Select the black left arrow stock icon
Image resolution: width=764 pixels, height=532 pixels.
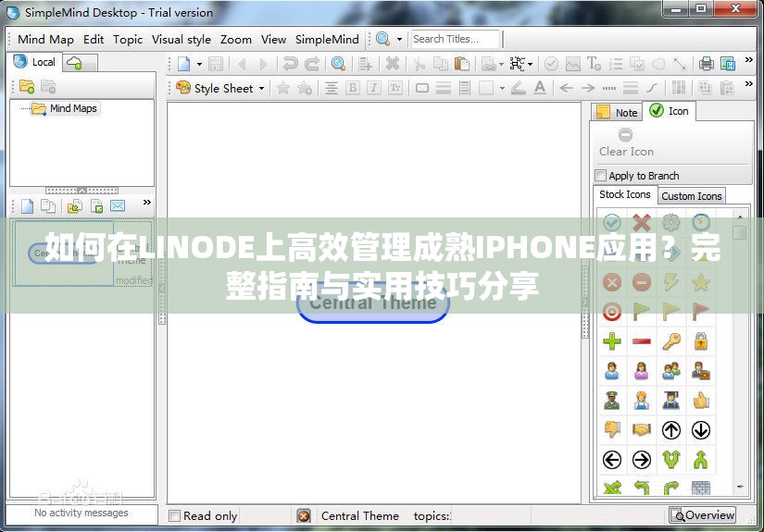pos(612,460)
